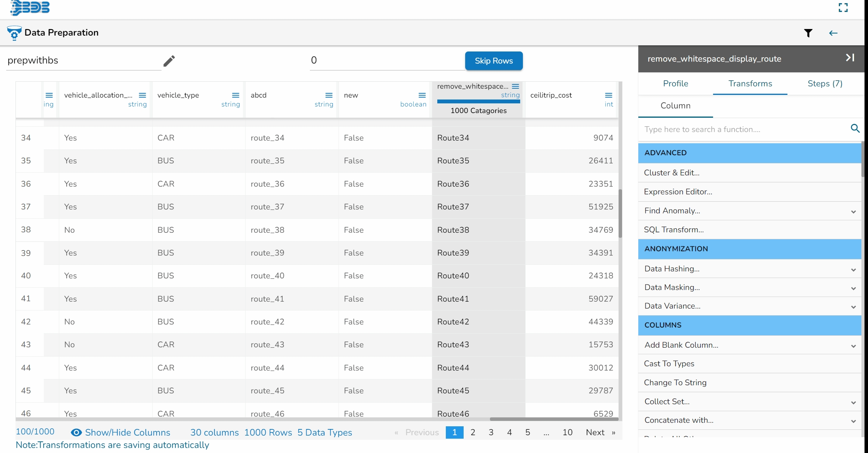Go to page 3 of results
868x453 pixels.
(491, 432)
